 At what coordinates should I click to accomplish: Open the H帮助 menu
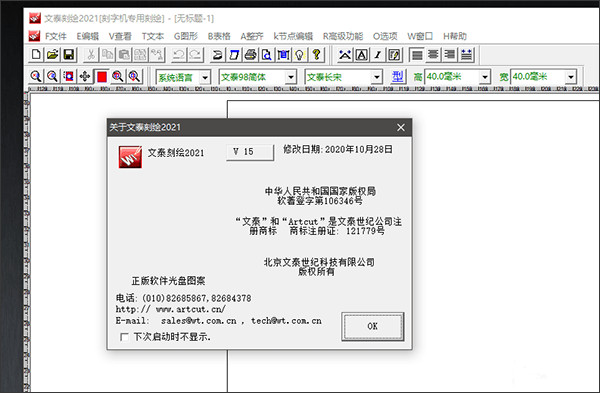click(x=455, y=36)
